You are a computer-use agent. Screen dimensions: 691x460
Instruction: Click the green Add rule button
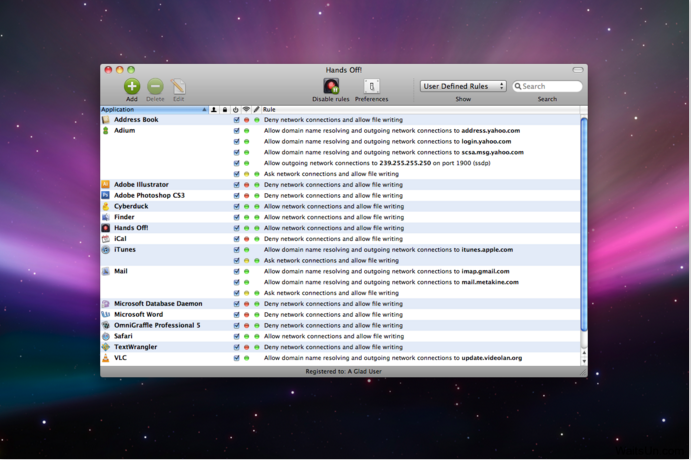[132, 86]
